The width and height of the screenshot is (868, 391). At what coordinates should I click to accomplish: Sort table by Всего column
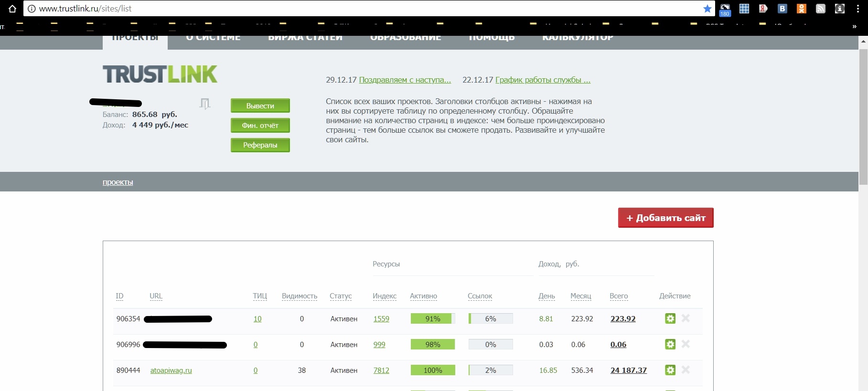pyautogui.click(x=619, y=296)
